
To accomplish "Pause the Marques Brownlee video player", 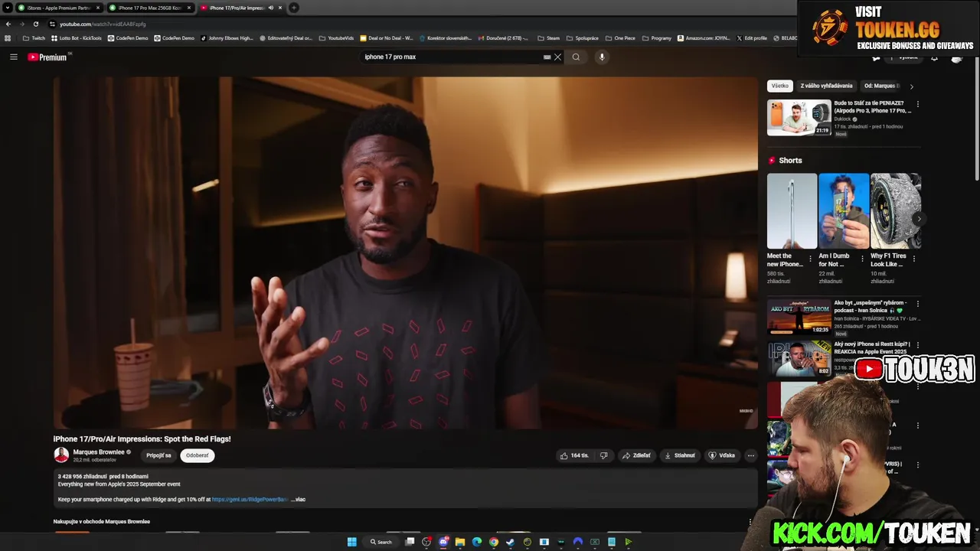I will (406, 253).
